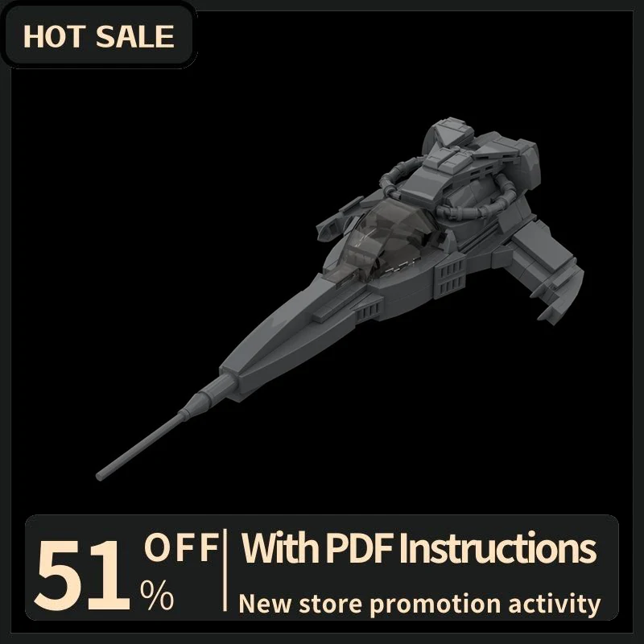The width and height of the screenshot is (644, 644).
Task: Click the vertical divider line in the promo banner
Action: 225,570
